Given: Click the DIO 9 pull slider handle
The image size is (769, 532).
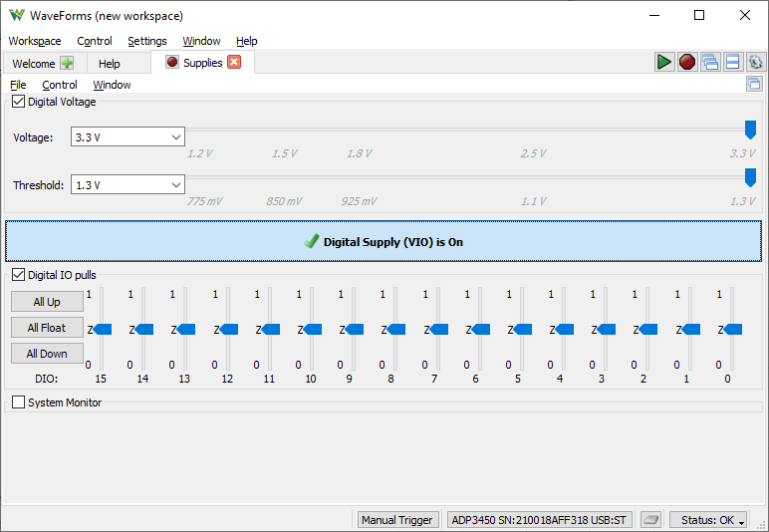Looking at the screenshot, I should (354, 329).
